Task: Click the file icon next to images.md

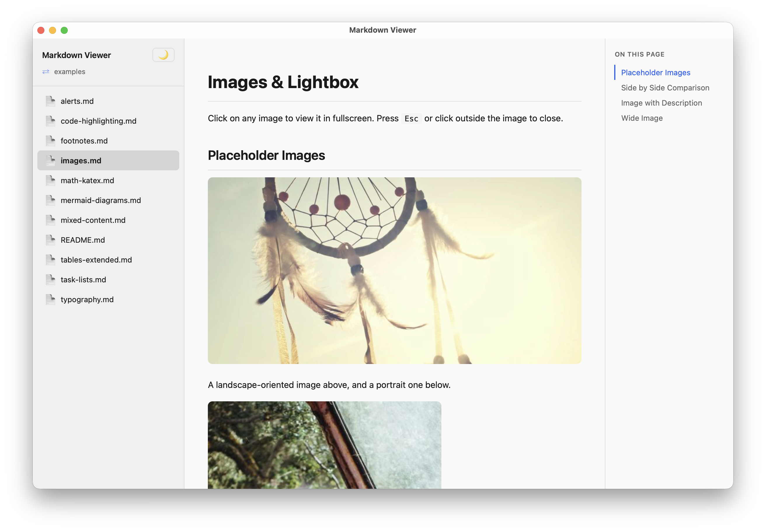Action: click(x=51, y=160)
